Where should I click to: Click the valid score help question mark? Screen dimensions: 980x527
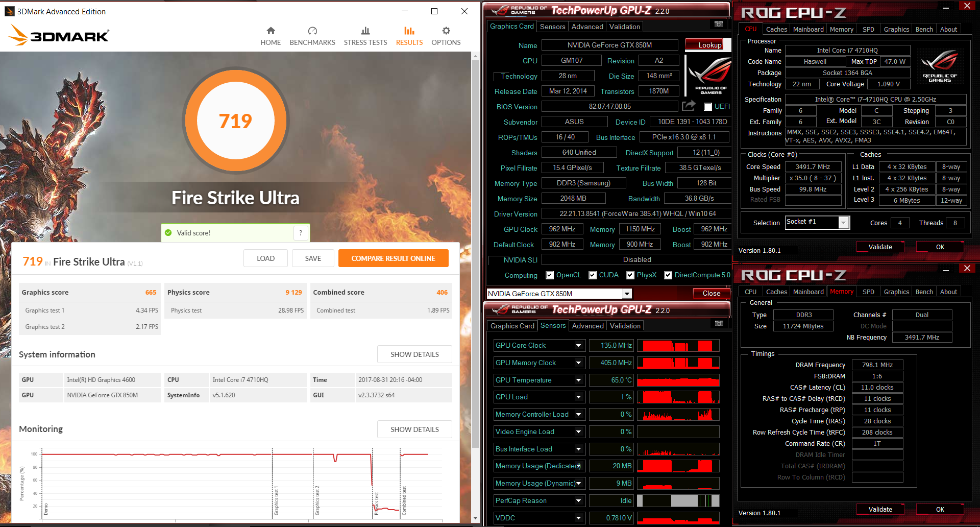tap(301, 233)
